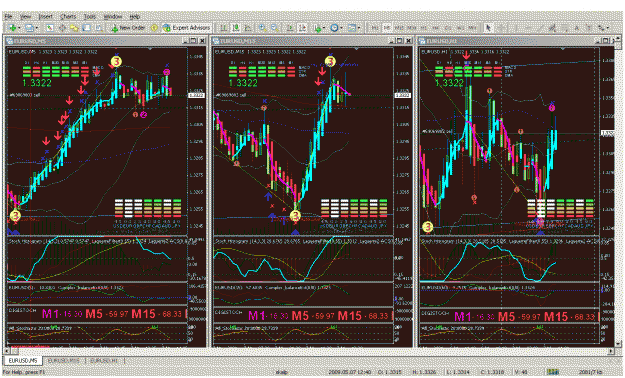Viewport: 625px width, 378px height.
Task: Click the connection status bars icon
Action: tap(553, 372)
